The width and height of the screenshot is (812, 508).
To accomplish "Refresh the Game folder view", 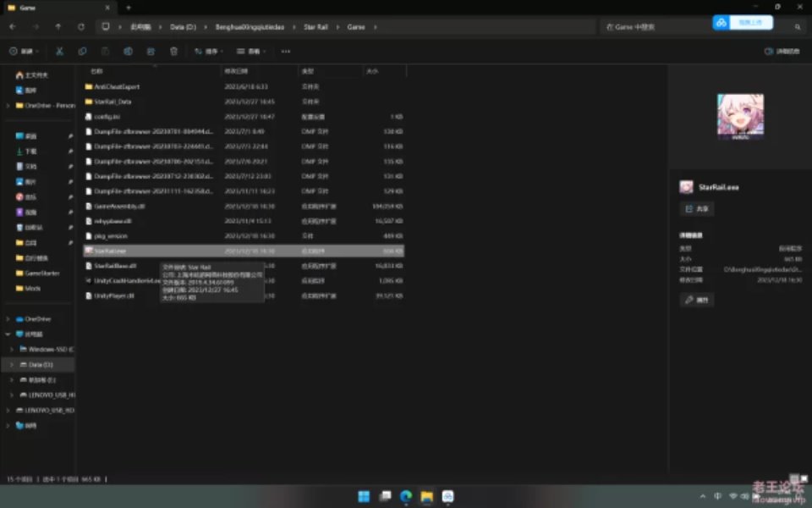I will click(x=81, y=27).
